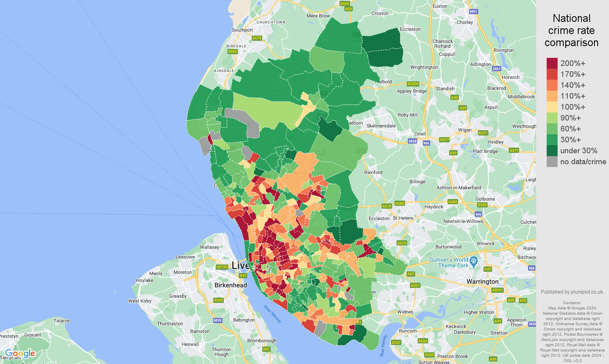The width and height of the screenshot is (609, 364).
Task: Click the 90%+ light green legend swatch
Action: tap(552, 118)
